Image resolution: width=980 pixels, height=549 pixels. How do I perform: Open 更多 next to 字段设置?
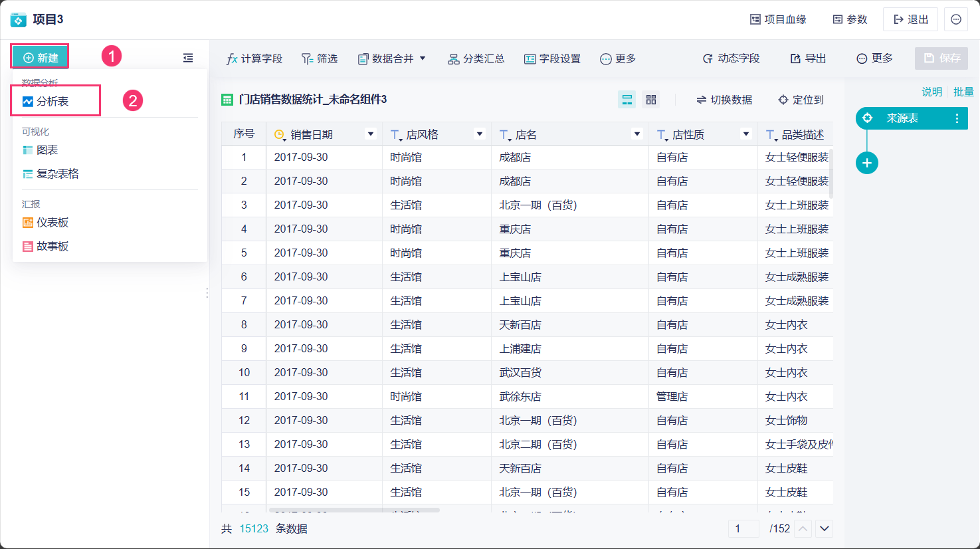click(x=618, y=58)
